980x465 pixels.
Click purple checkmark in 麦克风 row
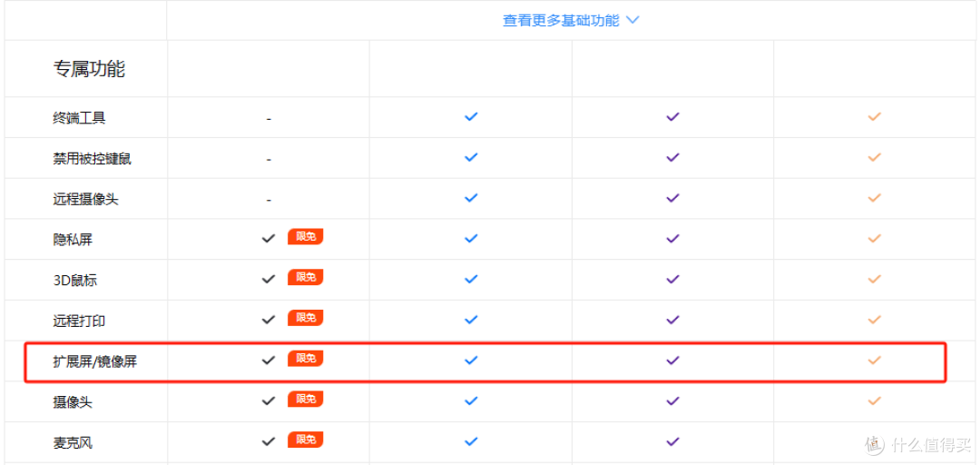click(x=672, y=441)
